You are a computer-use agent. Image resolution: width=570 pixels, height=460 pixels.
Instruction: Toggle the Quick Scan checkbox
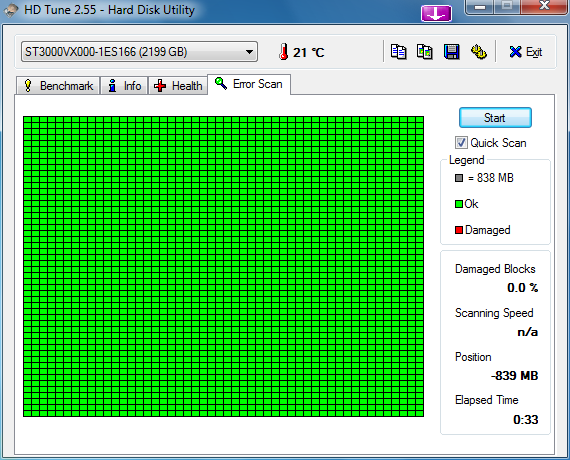[x=461, y=143]
